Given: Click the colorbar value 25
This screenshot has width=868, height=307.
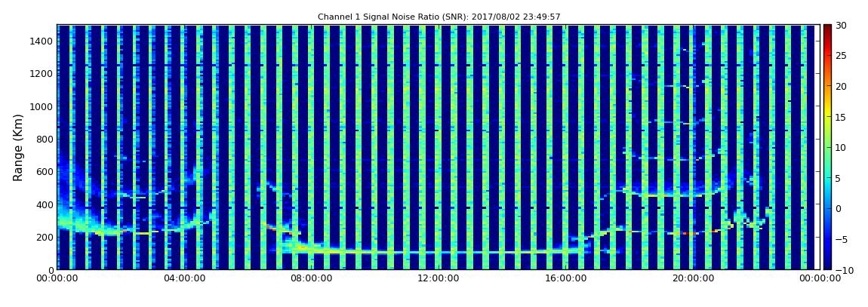Looking at the screenshot, I should [841, 55].
